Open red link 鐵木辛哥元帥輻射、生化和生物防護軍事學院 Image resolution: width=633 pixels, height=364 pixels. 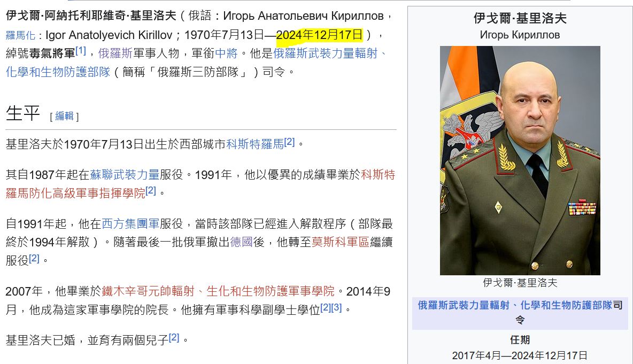point(218,291)
